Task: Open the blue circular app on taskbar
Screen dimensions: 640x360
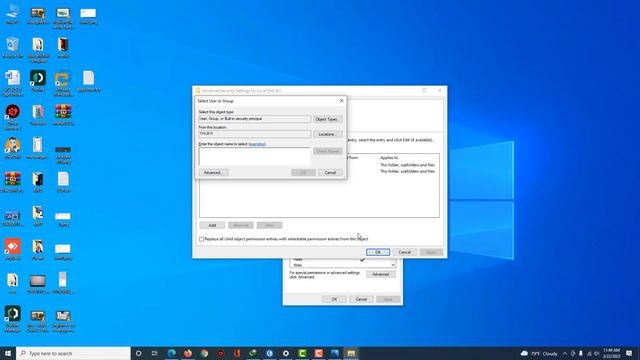Action: 269,353
